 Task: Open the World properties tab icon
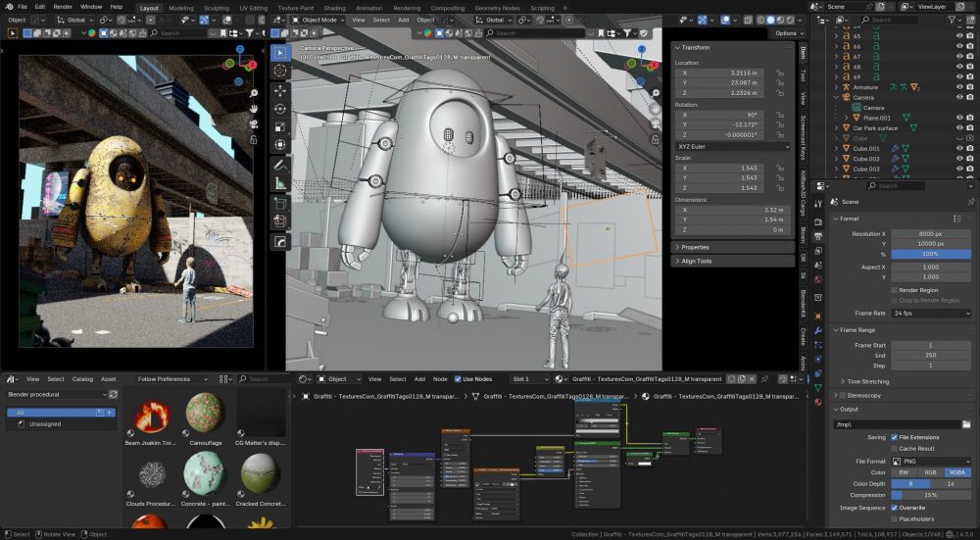818,279
